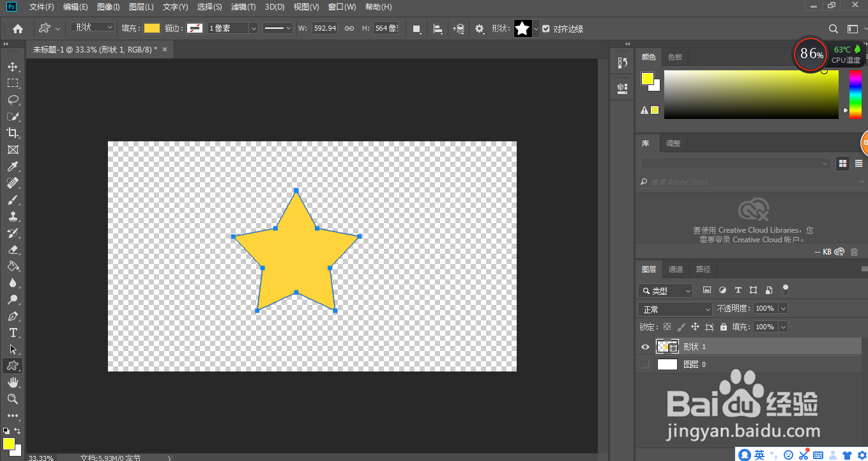Switch to the 路径 tab
The image size is (868, 461).
703,269
